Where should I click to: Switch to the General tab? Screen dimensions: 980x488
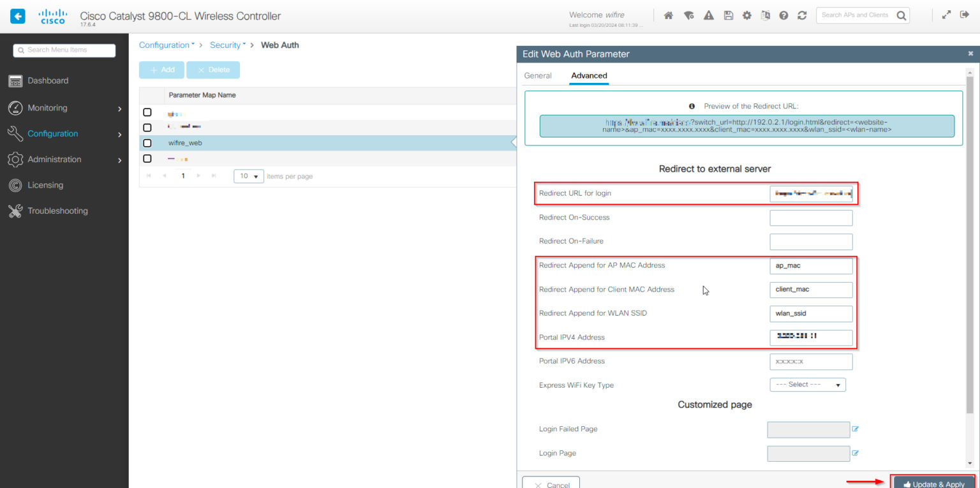(x=537, y=75)
